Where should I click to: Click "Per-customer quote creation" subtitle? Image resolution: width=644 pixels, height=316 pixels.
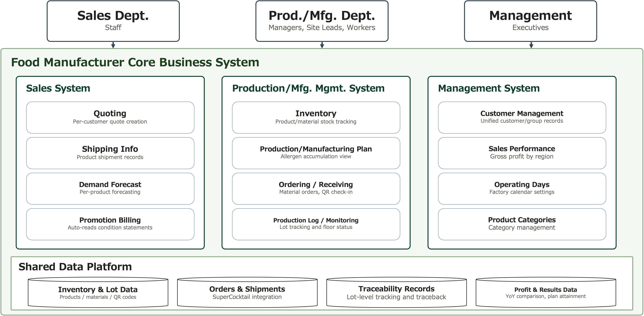click(110, 122)
